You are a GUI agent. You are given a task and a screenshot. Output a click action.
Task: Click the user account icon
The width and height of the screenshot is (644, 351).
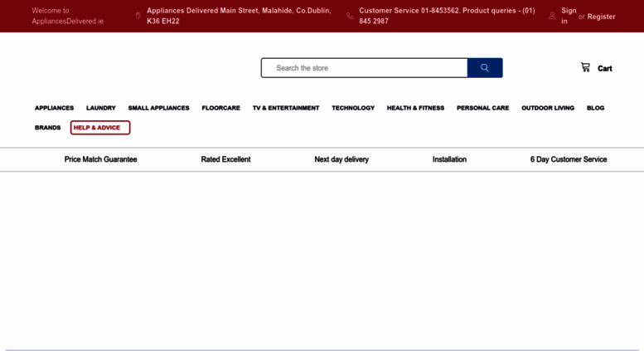click(552, 16)
